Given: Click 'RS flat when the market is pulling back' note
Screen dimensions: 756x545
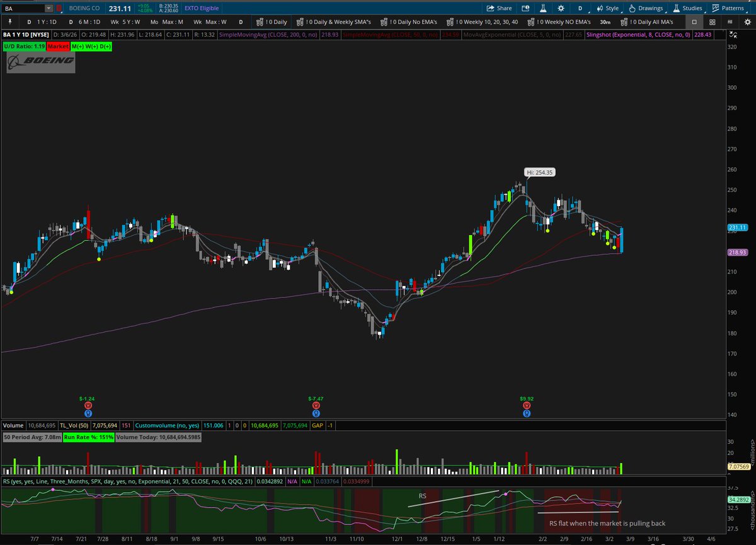Looking at the screenshot, I should pyautogui.click(x=607, y=523).
